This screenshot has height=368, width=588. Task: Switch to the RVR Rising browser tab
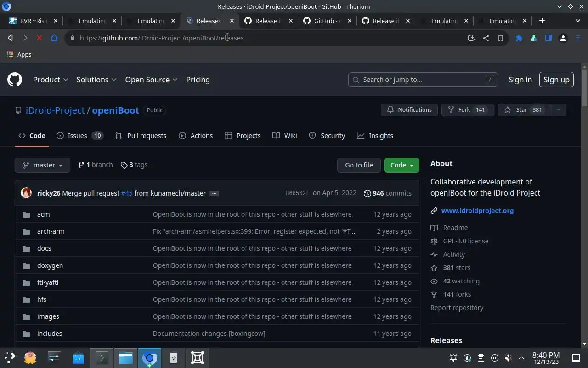[x=34, y=21]
